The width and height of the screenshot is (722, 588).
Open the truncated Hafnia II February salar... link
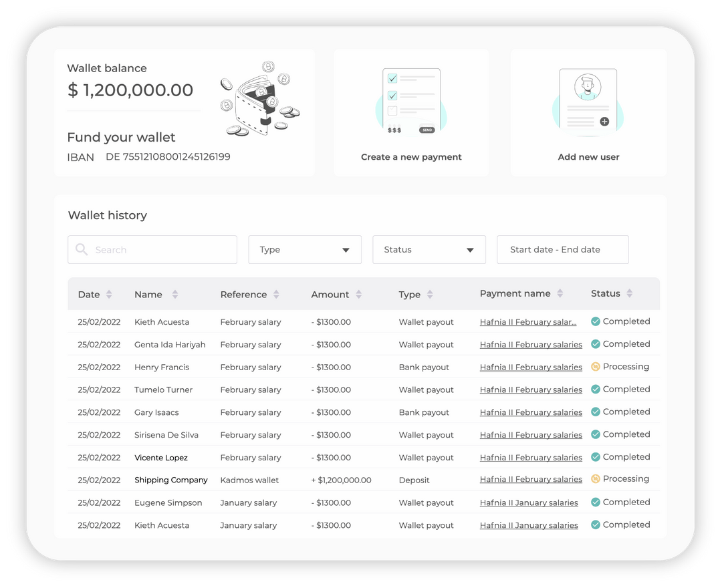pyautogui.click(x=527, y=321)
